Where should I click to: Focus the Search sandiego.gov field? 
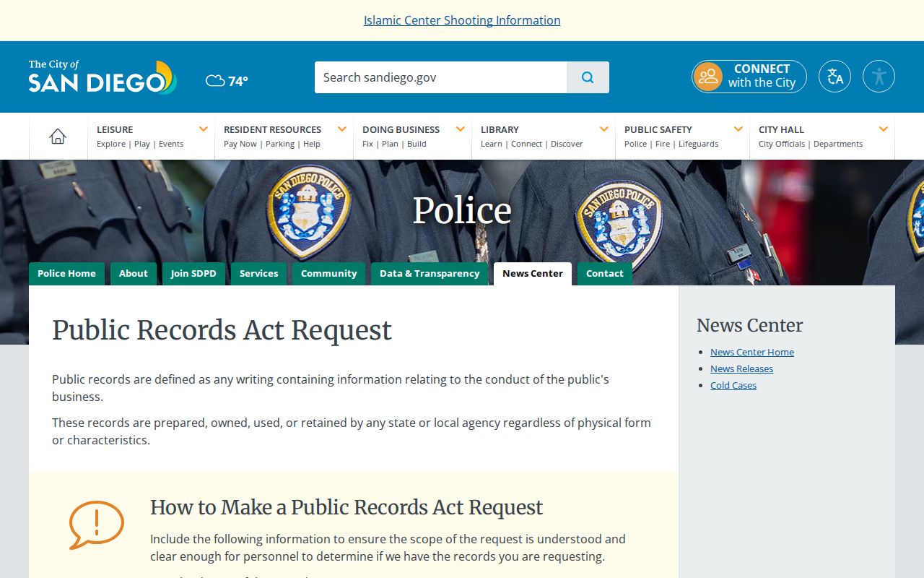(440, 77)
